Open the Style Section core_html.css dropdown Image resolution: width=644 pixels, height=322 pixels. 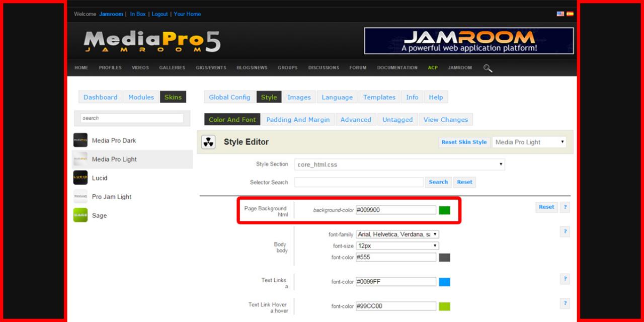(x=399, y=165)
